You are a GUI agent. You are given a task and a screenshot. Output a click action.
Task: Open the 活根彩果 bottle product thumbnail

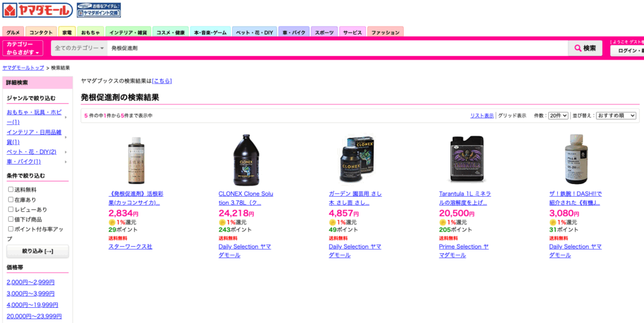tap(136, 160)
